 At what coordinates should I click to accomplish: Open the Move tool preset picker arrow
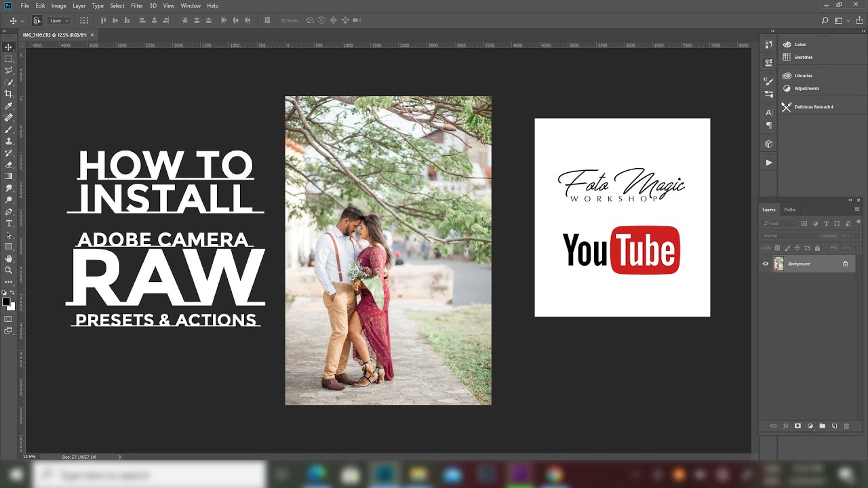click(22, 21)
